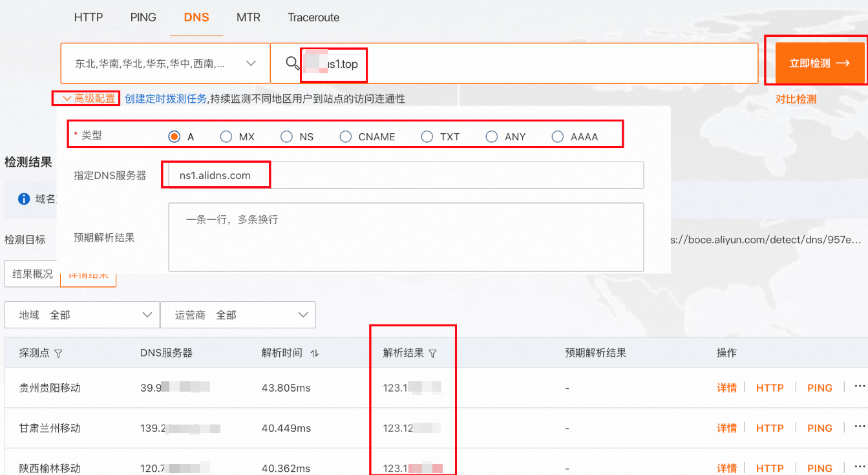Click the 43.805ms resolution time cell

286,388
